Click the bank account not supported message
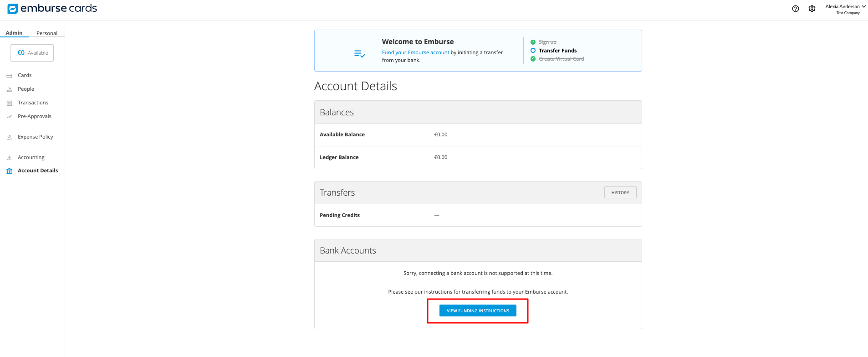Screen dimensions: 868x357 click(478, 273)
